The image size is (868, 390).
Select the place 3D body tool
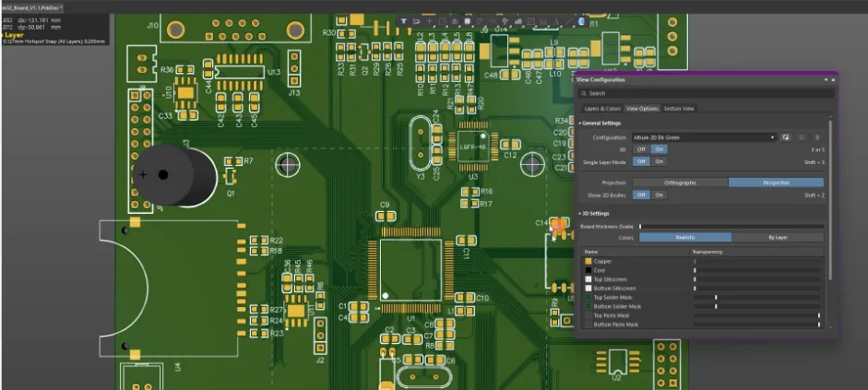[x=581, y=21]
